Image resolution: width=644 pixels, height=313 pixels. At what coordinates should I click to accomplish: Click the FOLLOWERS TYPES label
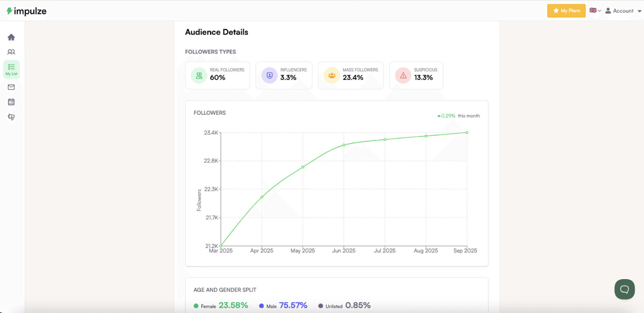(210, 52)
